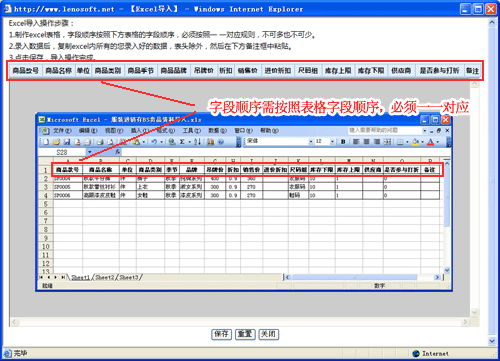500x361 pixels.
Task: Switch to the Sheet2 tab
Action: pos(105,277)
